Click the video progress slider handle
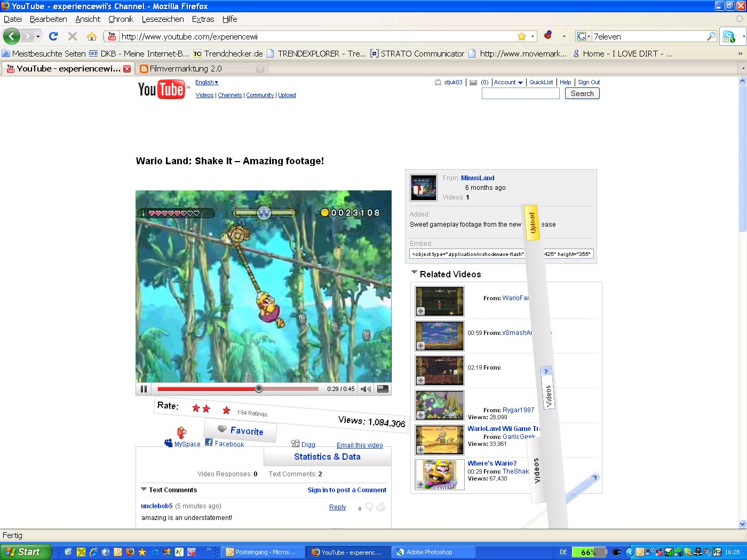Screen dimensions: 747x560 pyautogui.click(x=259, y=389)
